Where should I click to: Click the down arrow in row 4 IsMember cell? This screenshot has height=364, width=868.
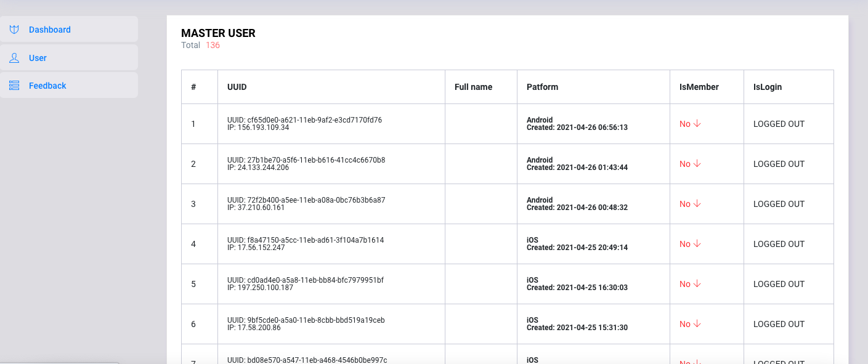[697, 244]
